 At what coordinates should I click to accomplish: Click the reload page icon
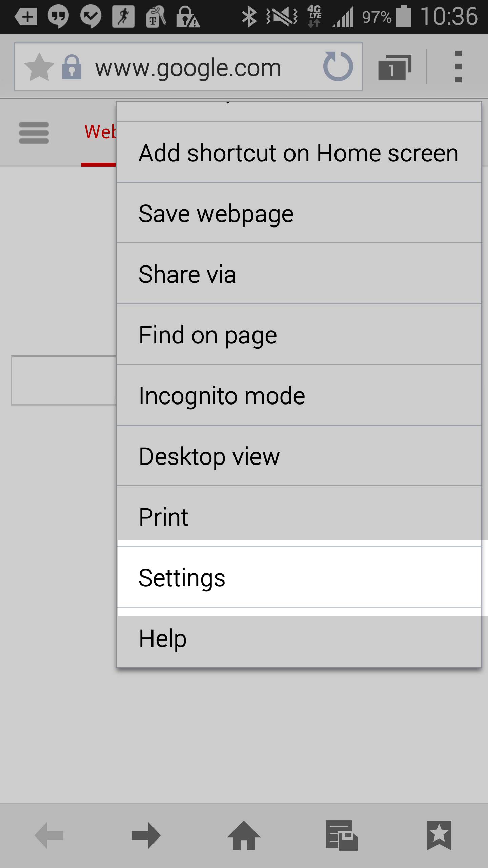(x=338, y=66)
